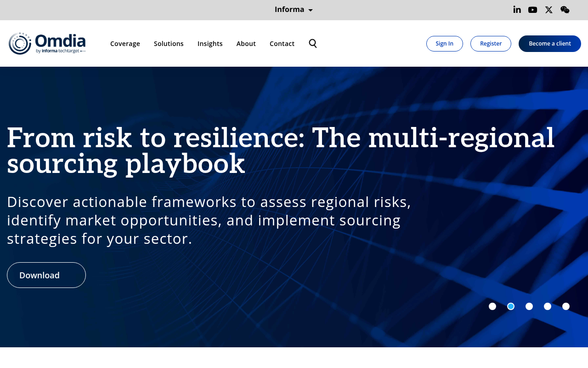Screen dimensions: 588x368
Task: Select the fourth carousel slide dot
Action: (548, 306)
